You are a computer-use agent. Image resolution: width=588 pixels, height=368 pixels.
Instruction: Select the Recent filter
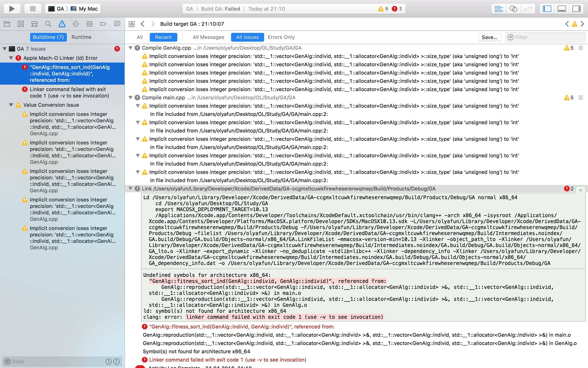[163, 37]
